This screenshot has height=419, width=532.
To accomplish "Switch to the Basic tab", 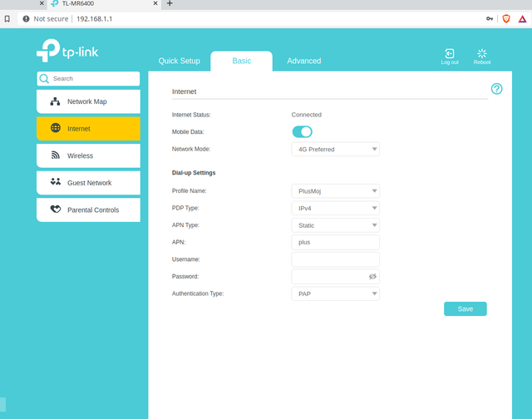I will pos(241,61).
